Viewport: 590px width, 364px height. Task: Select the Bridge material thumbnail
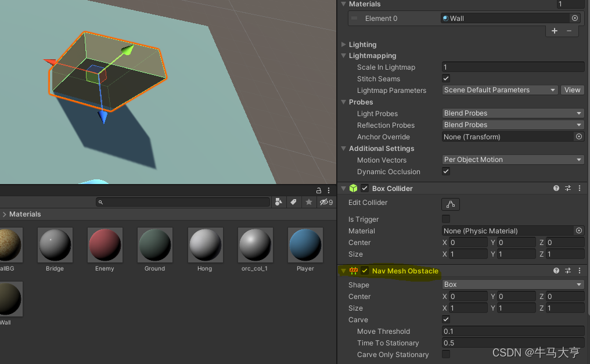(x=55, y=245)
